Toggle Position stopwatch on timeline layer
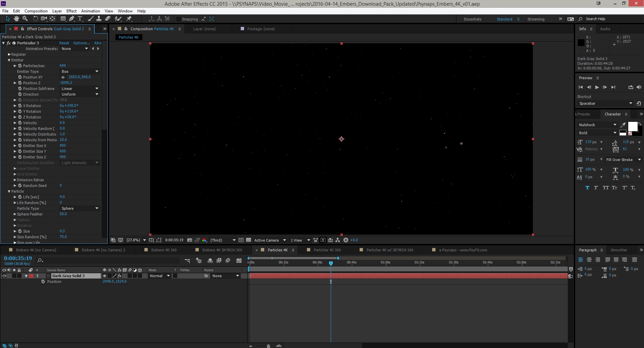 click(43, 282)
